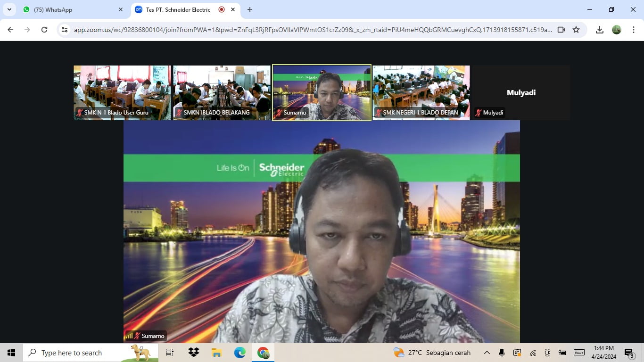The height and width of the screenshot is (362, 644).
Task: Click the Chrome profile avatar
Action: pos(617,30)
